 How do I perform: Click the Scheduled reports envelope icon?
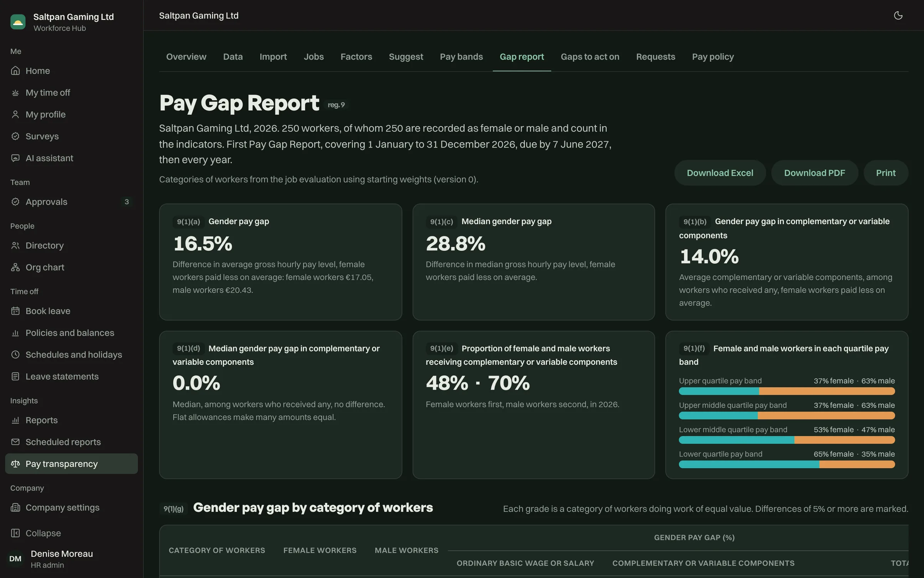[x=15, y=442]
